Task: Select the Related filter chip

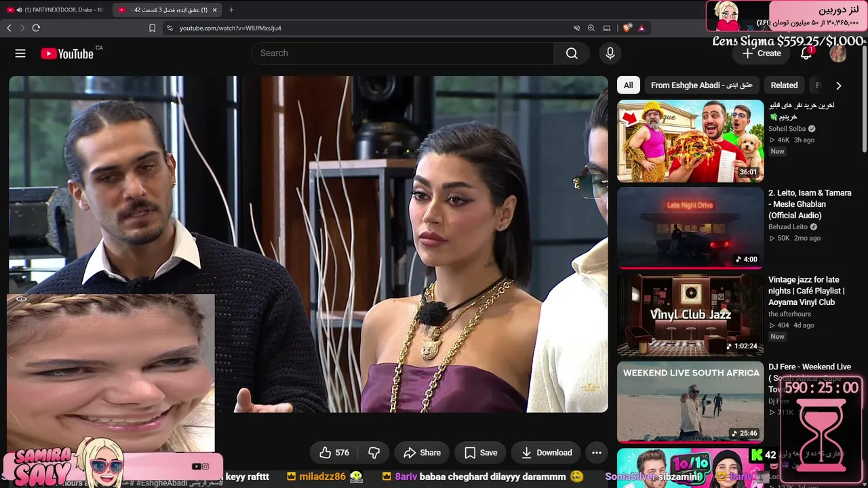Action: tap(784, 85)
